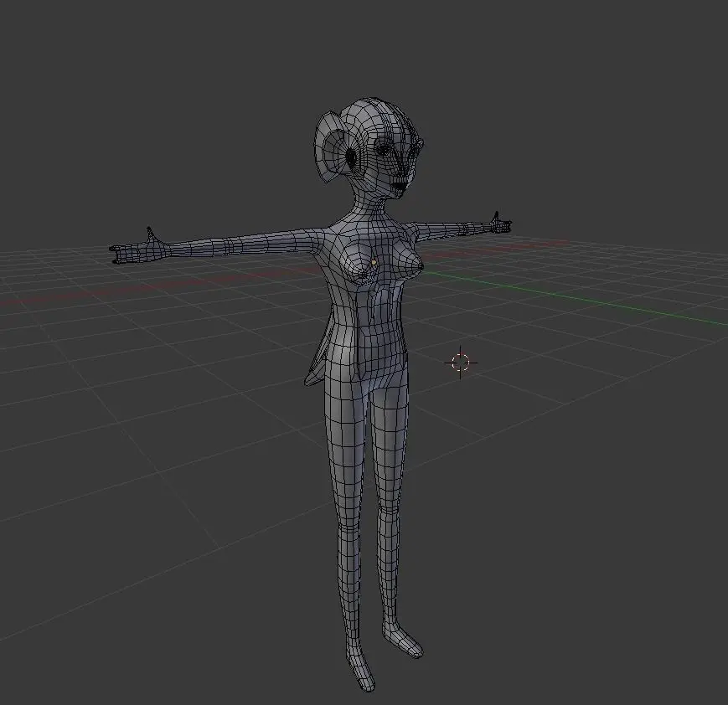Click the 3D cursor crosshair in viewport

point(460,363)
